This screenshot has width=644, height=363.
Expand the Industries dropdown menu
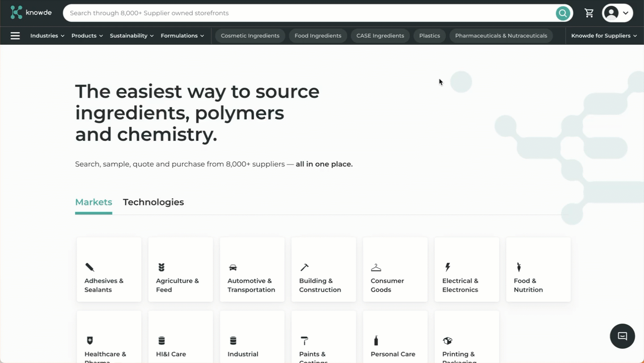47,36
